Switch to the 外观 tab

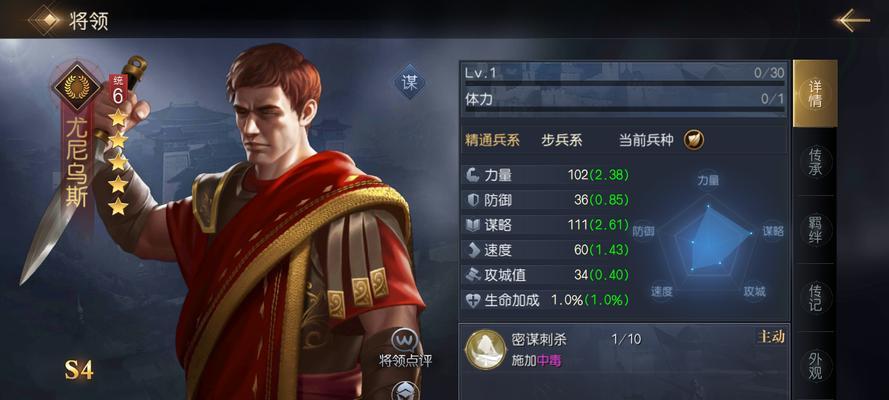(815, 365)
